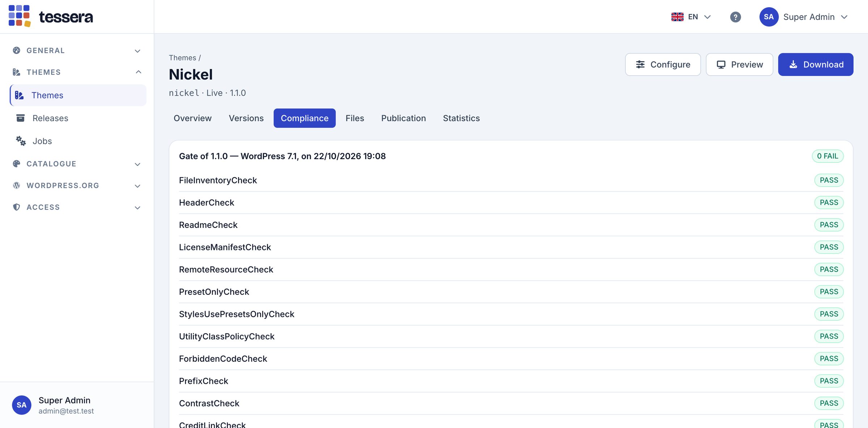Click the ContrastCheck row label

click(x=209, y=403)
